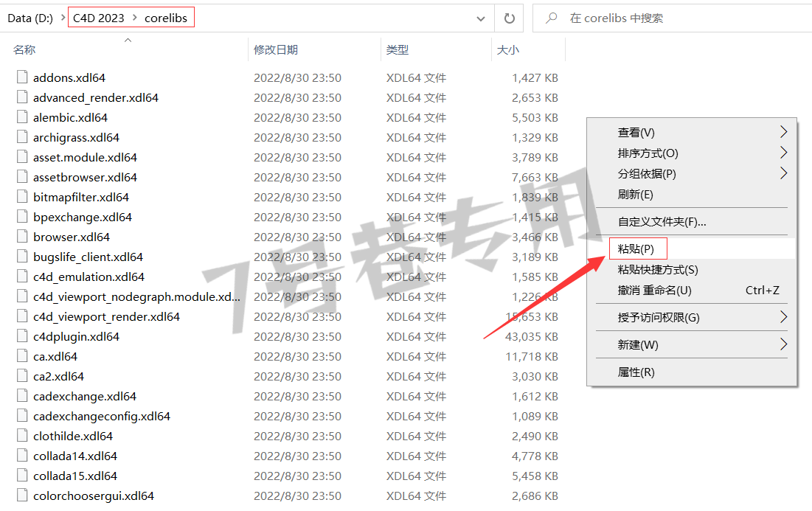Open 属性(R) from the context menu
This screenshot has width=812, height=511.
click(636, 372)
